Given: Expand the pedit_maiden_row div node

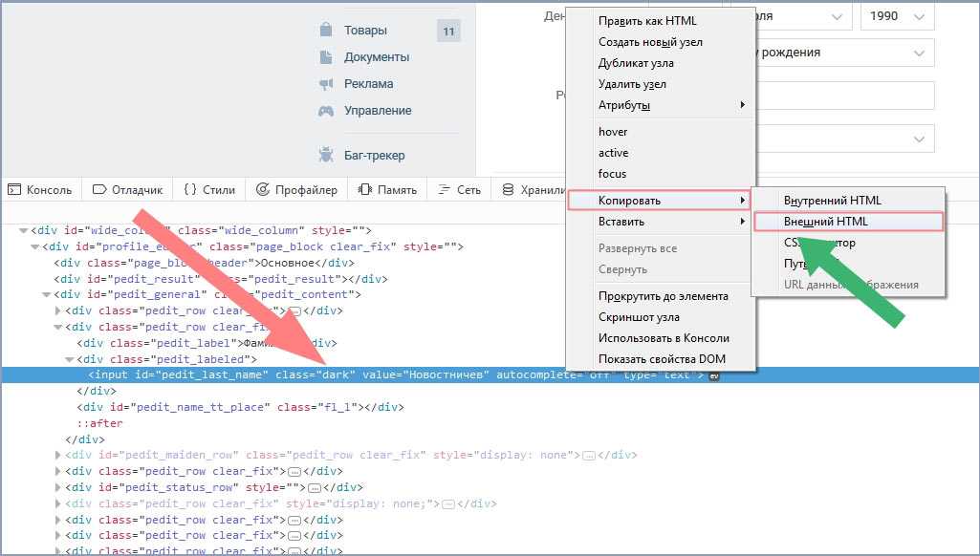Looking at the screenshot, I should pos(58,456).
